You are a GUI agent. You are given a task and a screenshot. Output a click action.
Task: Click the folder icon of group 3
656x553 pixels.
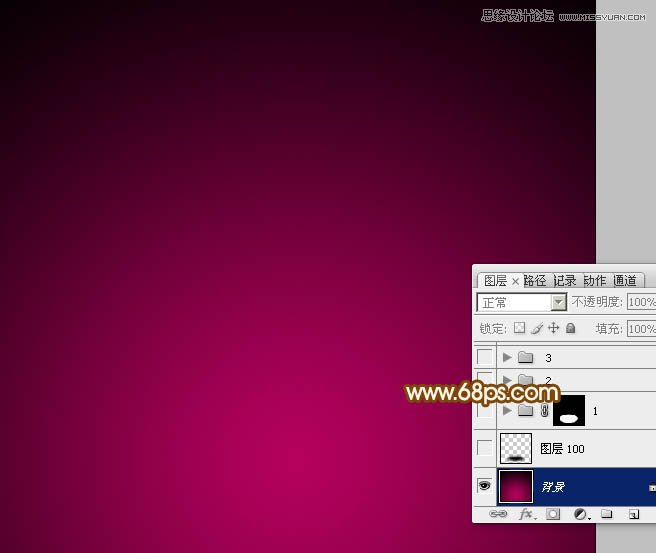click(x=525, y=357)
